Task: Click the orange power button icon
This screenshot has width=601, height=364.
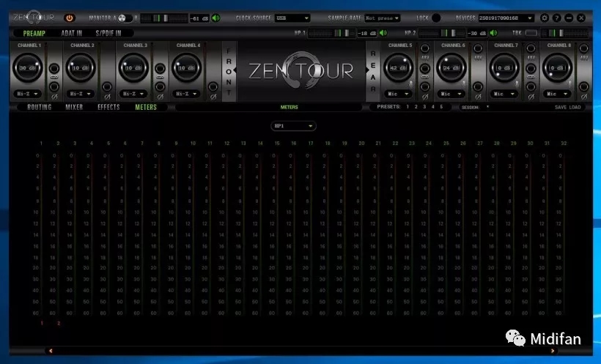Action: tap(70, 18)
